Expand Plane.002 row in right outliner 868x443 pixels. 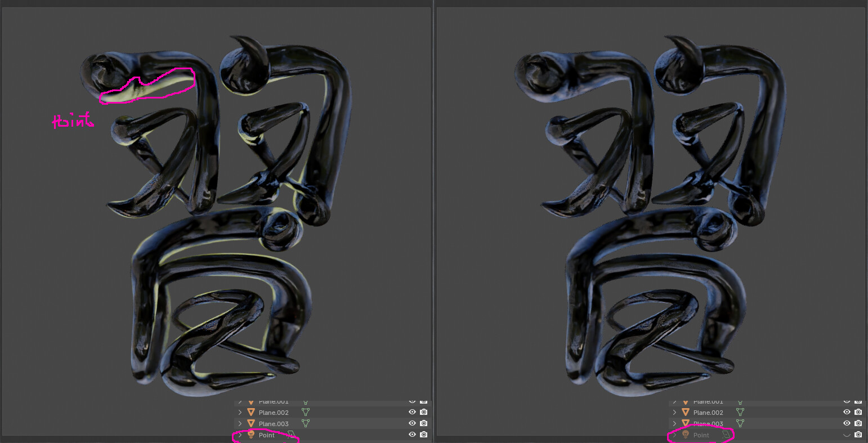pyautogui.click(x=674, y=413)
